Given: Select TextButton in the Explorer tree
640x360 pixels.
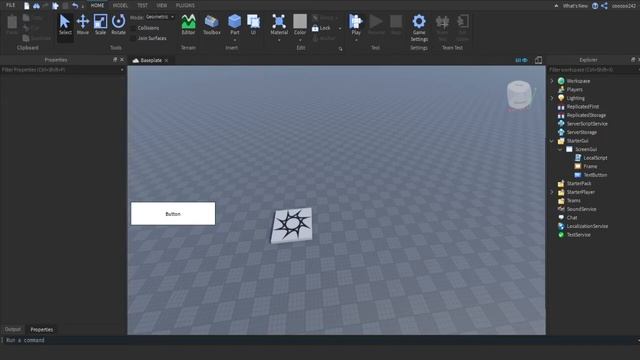Looking at the screenshot, I should click(595, 175).
